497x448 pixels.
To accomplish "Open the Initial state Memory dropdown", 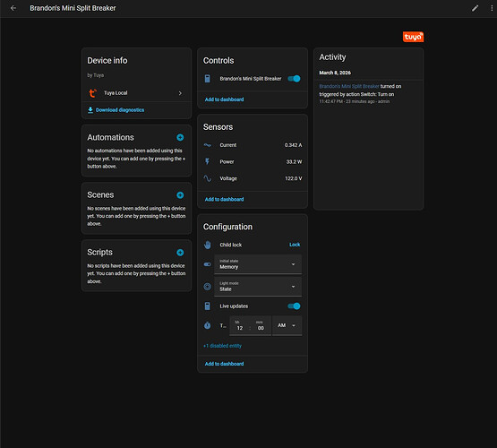I will [x=258, y=264].
